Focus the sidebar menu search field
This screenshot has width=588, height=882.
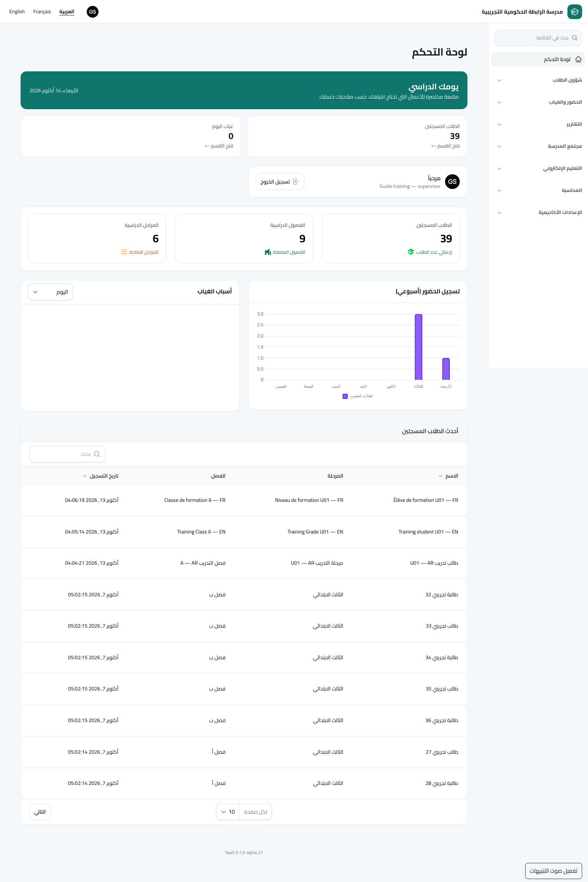tap(538, 38)
